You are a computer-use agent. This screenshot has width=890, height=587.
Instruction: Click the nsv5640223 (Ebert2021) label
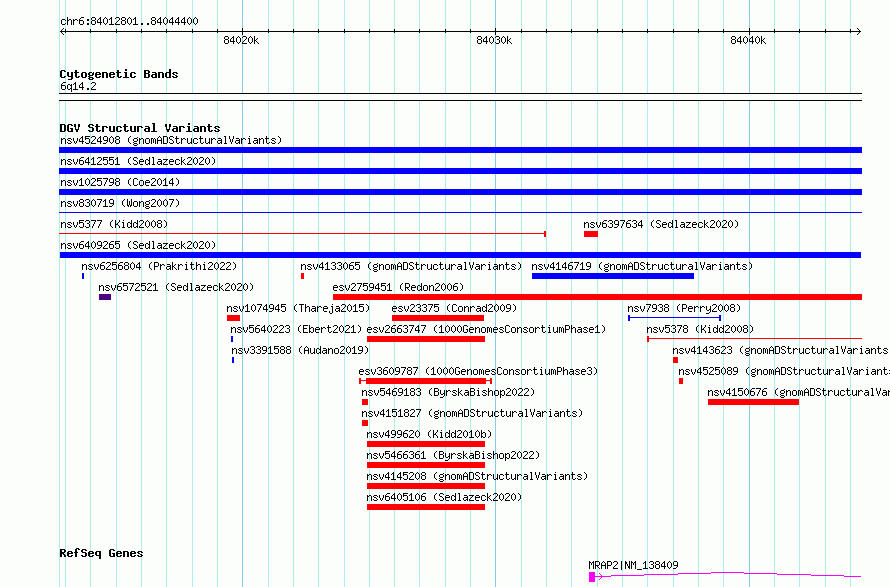tap(296, 329)
